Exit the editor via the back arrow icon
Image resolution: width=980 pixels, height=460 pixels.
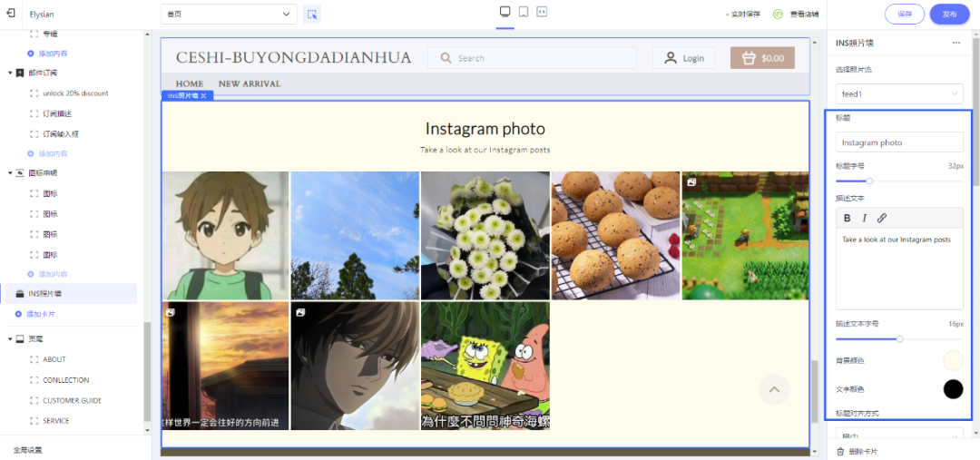click(11, 13)
